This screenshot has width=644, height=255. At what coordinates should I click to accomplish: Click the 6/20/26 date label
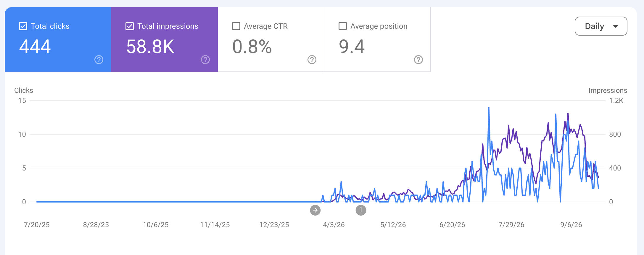coord(452,225)
